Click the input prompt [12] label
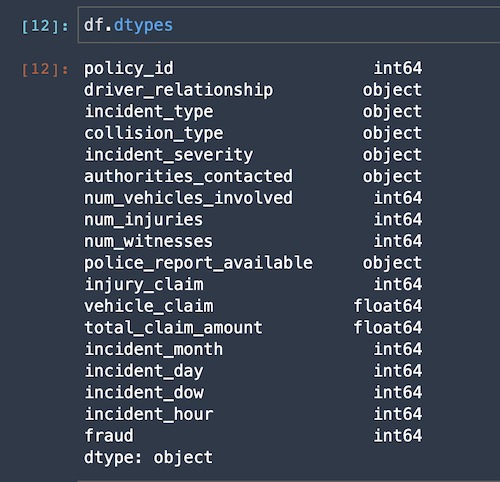Image resolution: width=500 pixels, height=482 pixels. 45,26
